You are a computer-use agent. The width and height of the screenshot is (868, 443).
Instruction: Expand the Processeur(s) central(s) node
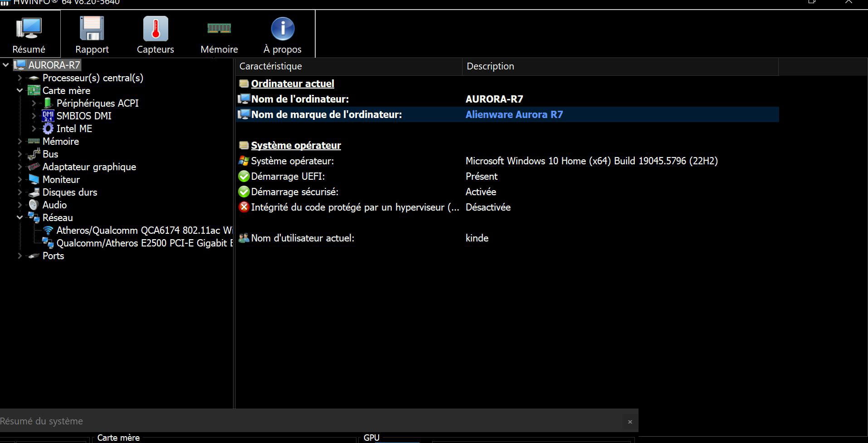20,78
